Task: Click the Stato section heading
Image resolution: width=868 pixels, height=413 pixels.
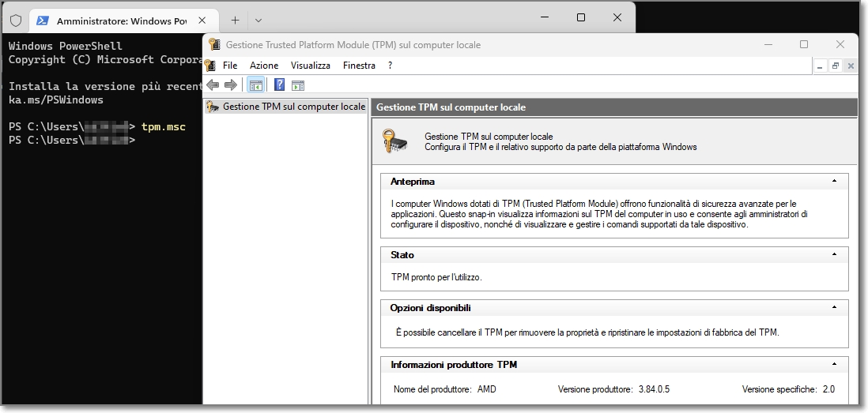Action: [x=402, y=255]
